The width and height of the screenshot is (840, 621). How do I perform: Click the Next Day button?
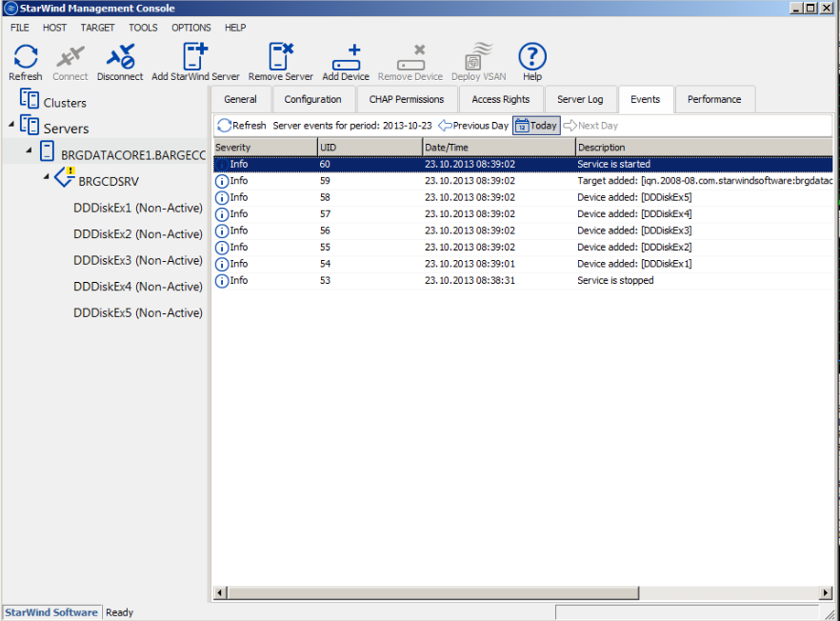[x=590, y=126]
